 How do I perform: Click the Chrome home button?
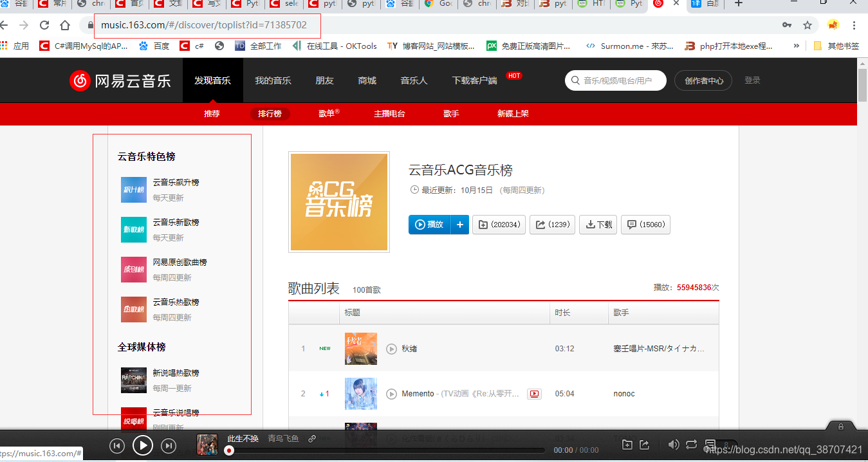point(65,25)
